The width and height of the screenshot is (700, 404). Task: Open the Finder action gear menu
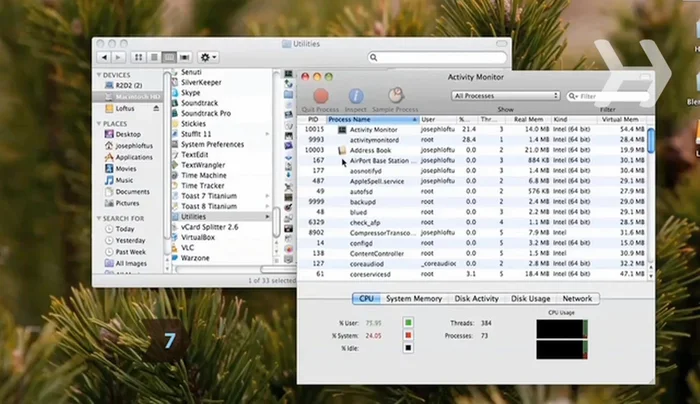pyautogui.click(x=209, y=58)
